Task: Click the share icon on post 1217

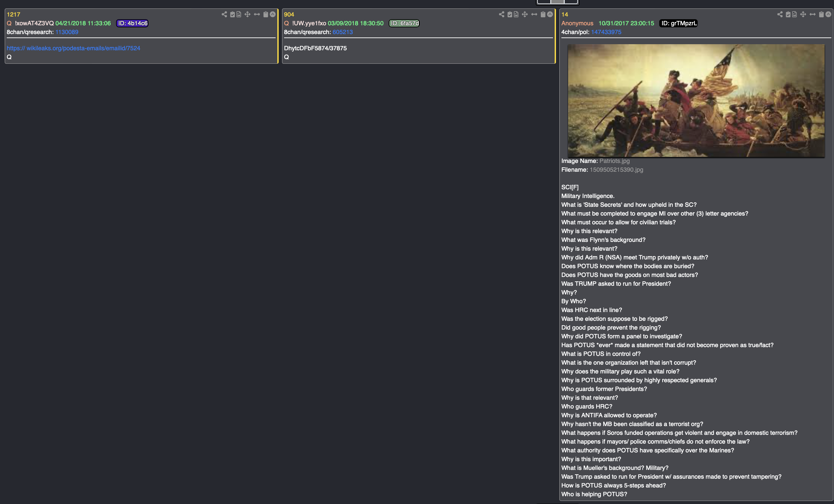Action: click(224, 14)
